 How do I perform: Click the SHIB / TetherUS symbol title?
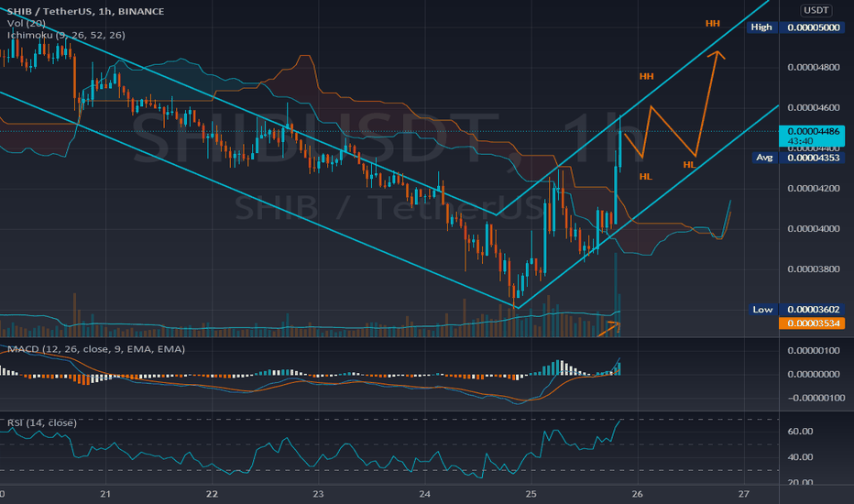(x=85, y=11)
